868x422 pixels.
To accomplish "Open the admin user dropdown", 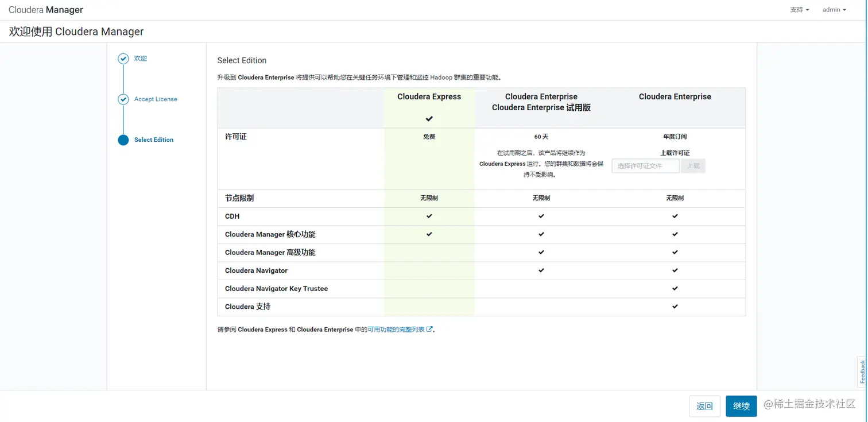I will tap(834, 10).
